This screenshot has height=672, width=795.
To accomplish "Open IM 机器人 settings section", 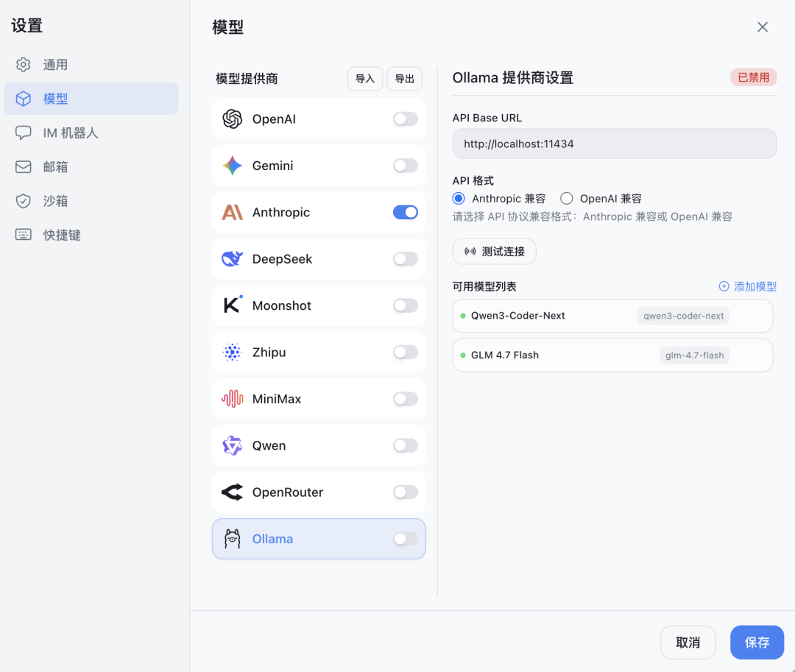I will tap(91, 132).
